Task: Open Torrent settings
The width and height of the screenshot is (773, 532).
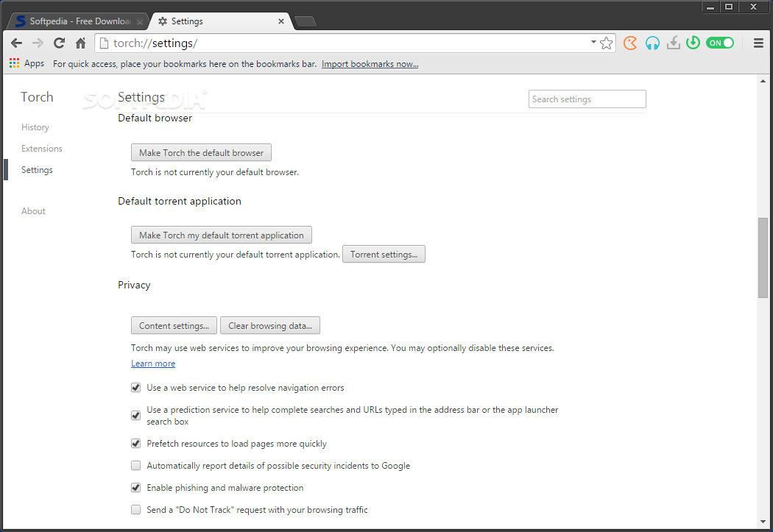Action: tap(384, 254)
